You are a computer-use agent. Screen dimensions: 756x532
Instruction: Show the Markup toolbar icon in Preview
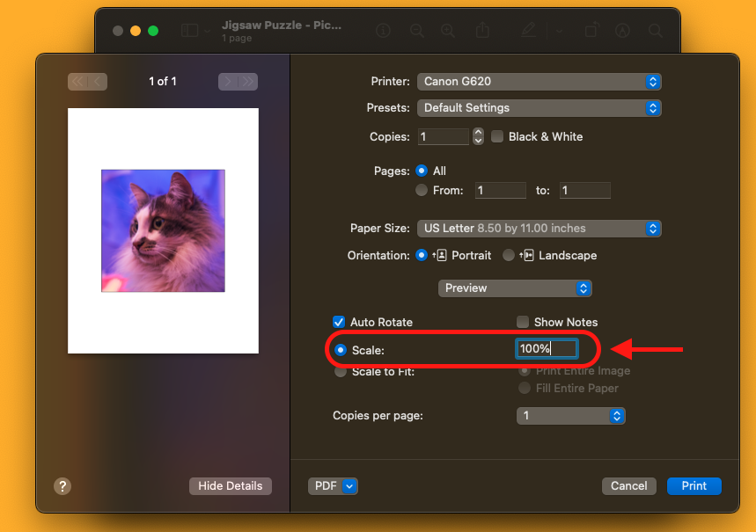(x=622, y=31)
